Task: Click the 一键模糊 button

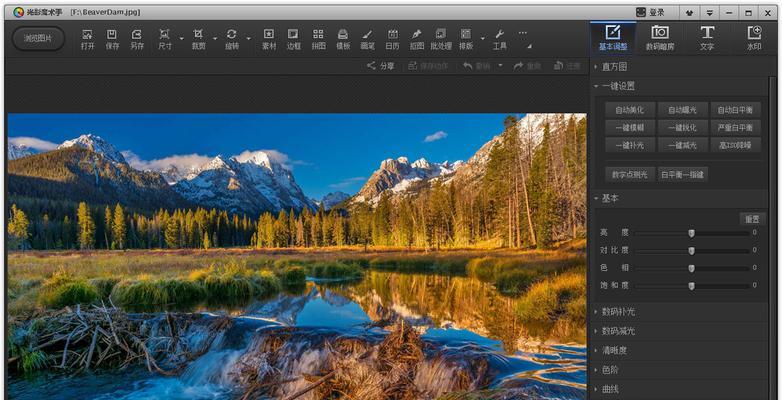Action: click(x=630, y=127)
